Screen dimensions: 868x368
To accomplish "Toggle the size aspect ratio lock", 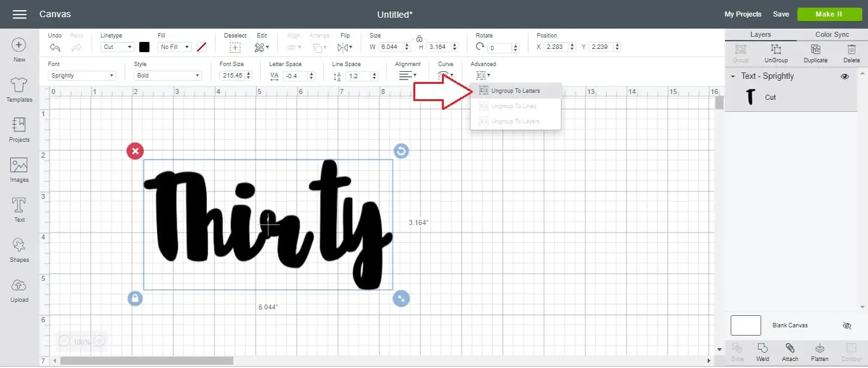I will [419, 38].
